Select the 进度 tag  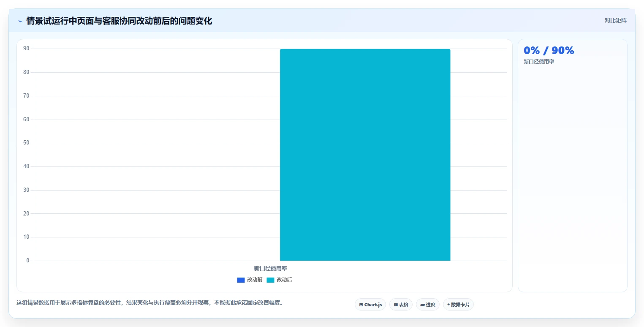[428, 305]
